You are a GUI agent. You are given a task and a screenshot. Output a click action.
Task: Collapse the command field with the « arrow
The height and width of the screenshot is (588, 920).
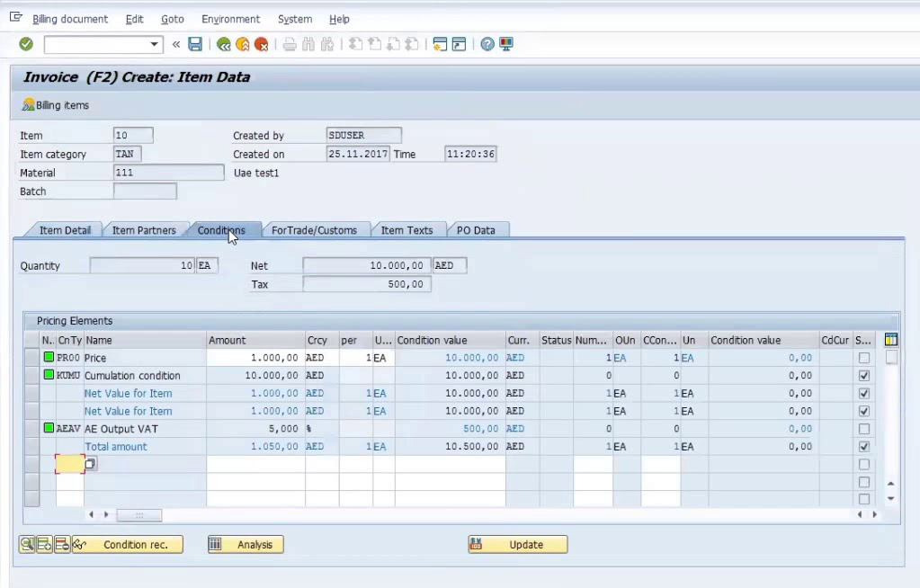point(175,44)
